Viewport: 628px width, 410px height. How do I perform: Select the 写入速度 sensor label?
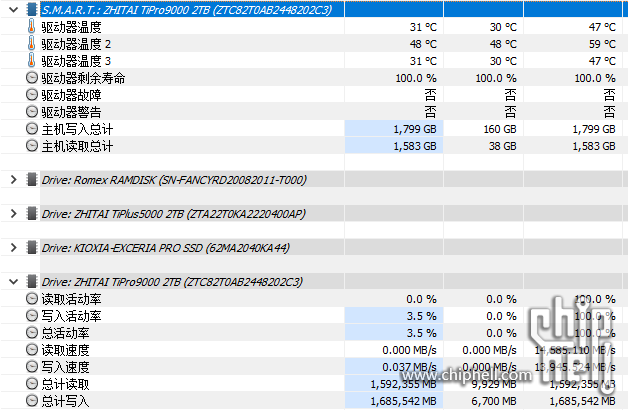[65, 367]
